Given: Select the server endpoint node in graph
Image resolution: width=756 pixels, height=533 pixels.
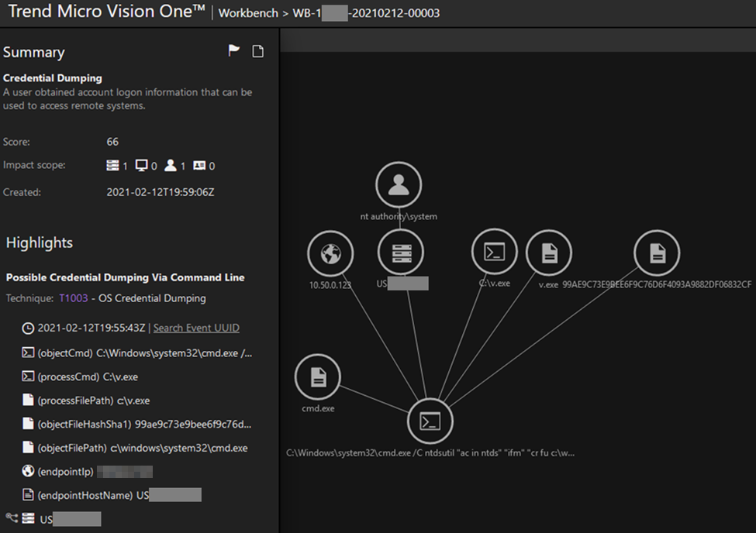Looking at the screenshot, I should (x=401, y=253).
